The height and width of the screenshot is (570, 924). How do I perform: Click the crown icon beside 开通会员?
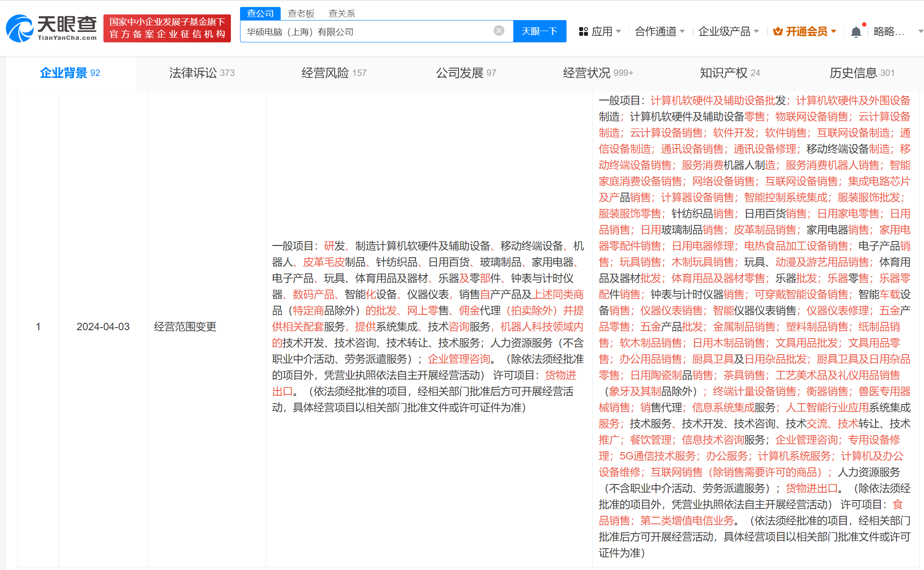[x=779, y=31]
